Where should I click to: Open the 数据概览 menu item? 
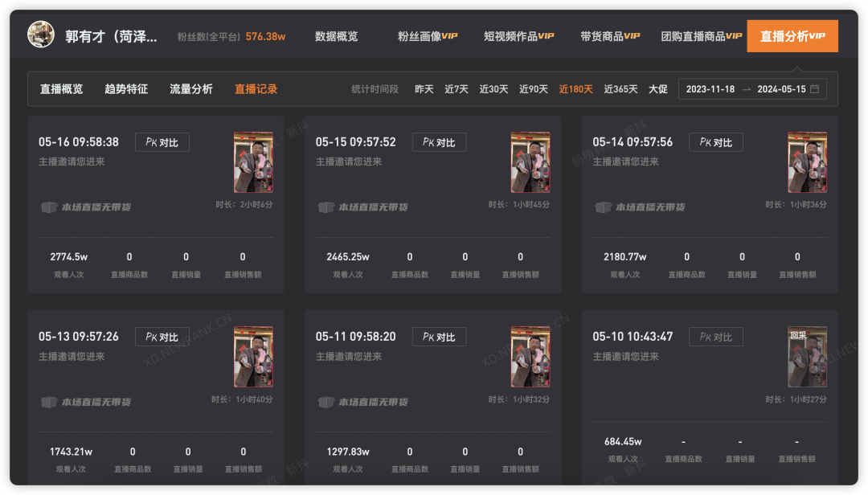point(338,35)
